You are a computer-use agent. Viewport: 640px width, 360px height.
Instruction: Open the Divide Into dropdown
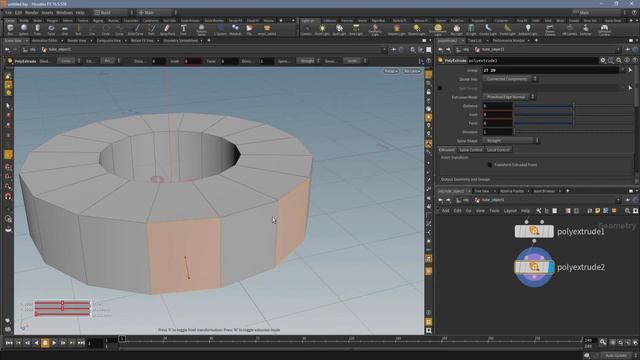510,79
